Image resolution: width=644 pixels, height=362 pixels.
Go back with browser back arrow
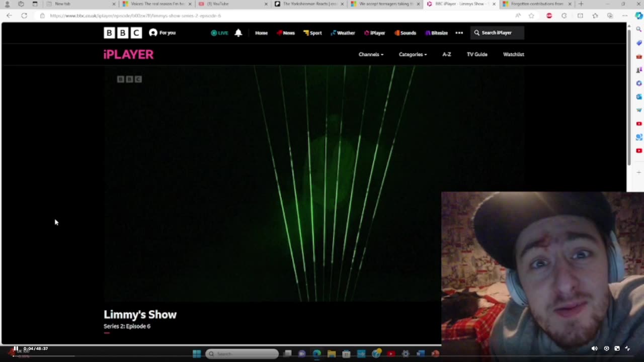[x=9, y=16]
